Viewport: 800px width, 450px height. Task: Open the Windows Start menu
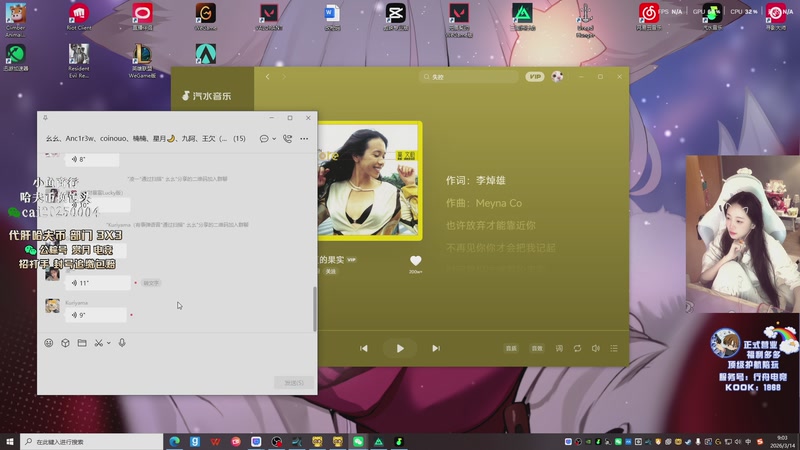pos(10,442)
